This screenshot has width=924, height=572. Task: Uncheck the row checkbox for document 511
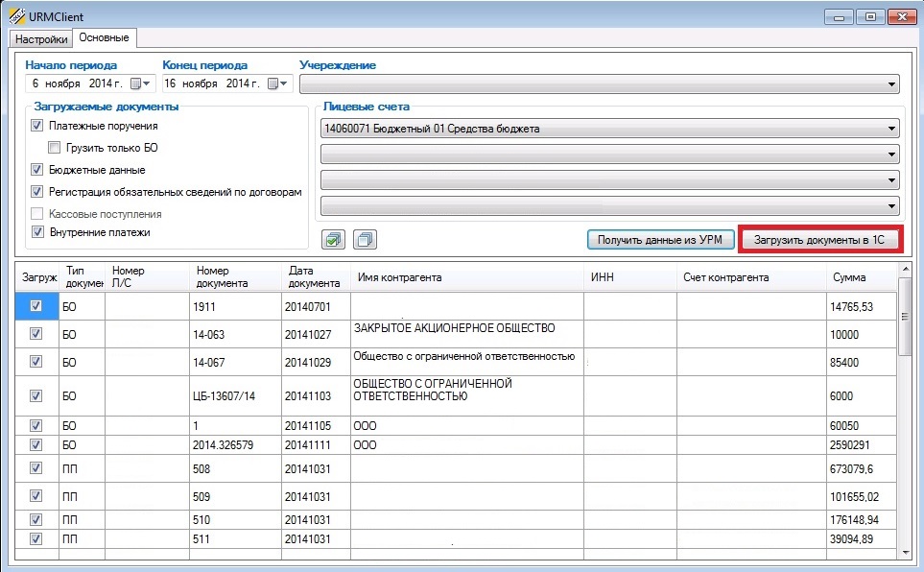pos(36,538)
